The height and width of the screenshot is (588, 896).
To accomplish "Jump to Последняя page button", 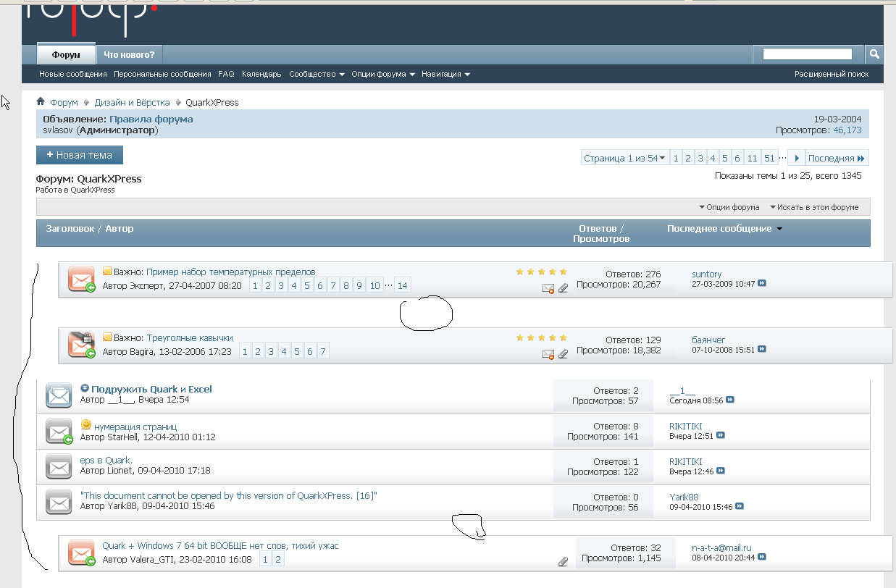I will 837,158.
